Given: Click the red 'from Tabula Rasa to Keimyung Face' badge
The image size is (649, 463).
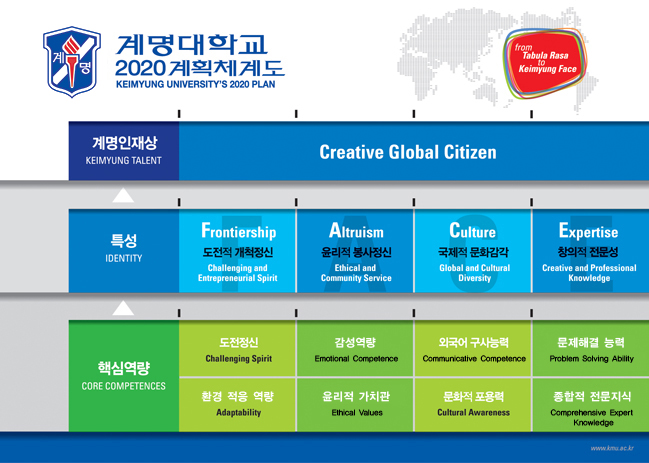Looking at the screenshot, I should [545, 63].
